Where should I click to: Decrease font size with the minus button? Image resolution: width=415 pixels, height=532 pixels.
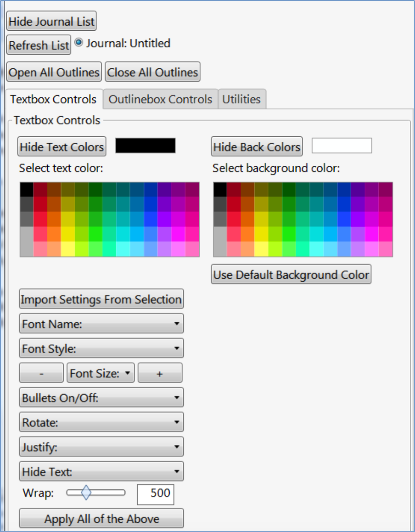(x=41, y=373)
